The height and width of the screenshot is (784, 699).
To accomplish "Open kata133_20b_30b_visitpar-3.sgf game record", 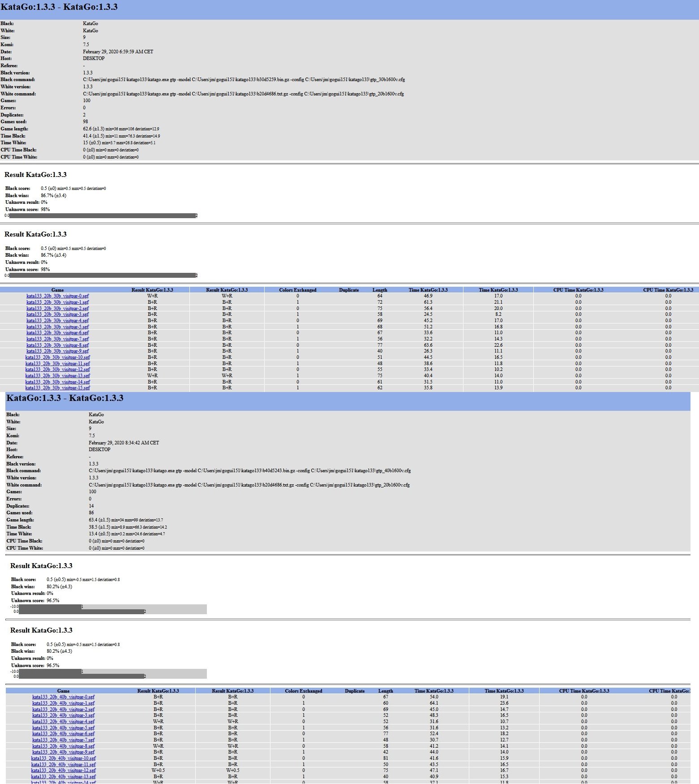I will [x=57, y=314].
